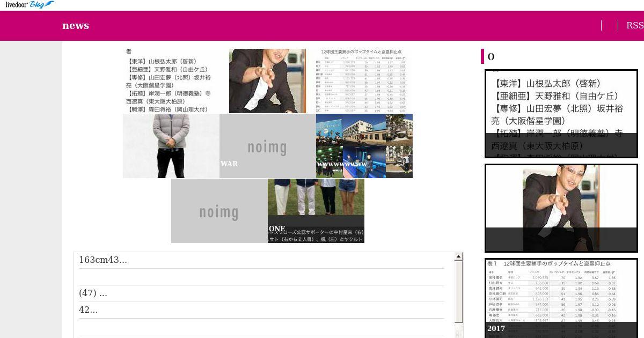644x338 pixels.
Task: Open the building collage tile labeled wwwwwwwww
Action: 364,146
